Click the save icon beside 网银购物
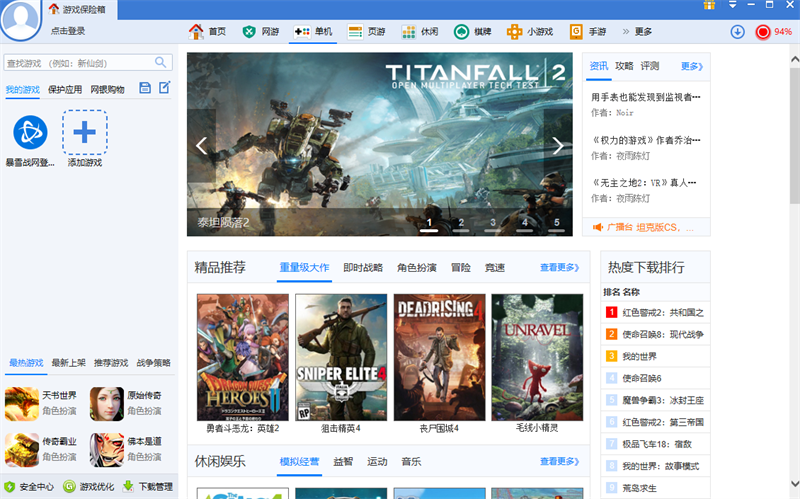This screenshot has height=499, width=800. point(145,89)
